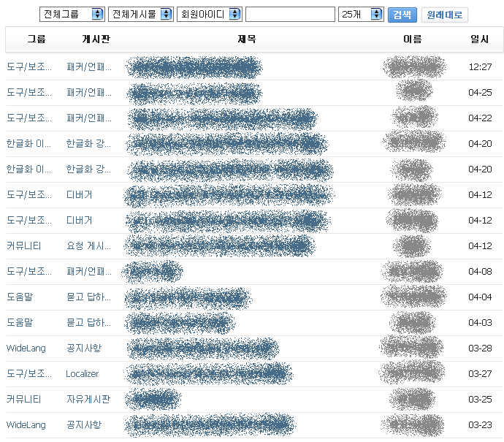504x442 pixels.
Task: Click the 04-22 date entry
Action: click(480, 118)
